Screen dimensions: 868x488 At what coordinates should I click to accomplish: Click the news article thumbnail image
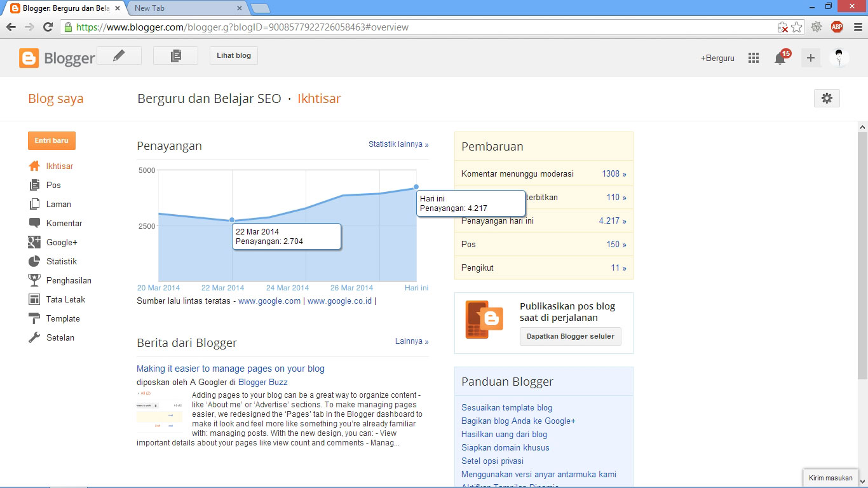click(159, 412)
